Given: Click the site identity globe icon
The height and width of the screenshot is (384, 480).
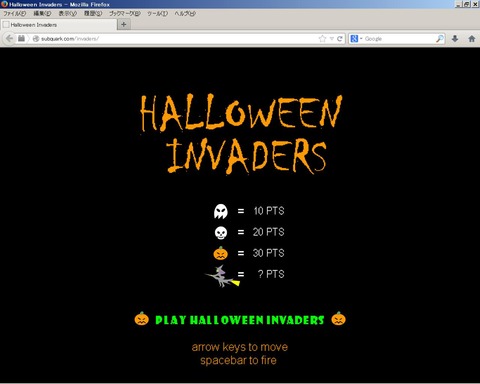Looking at the screenshot, I should [x=36, y=39].
